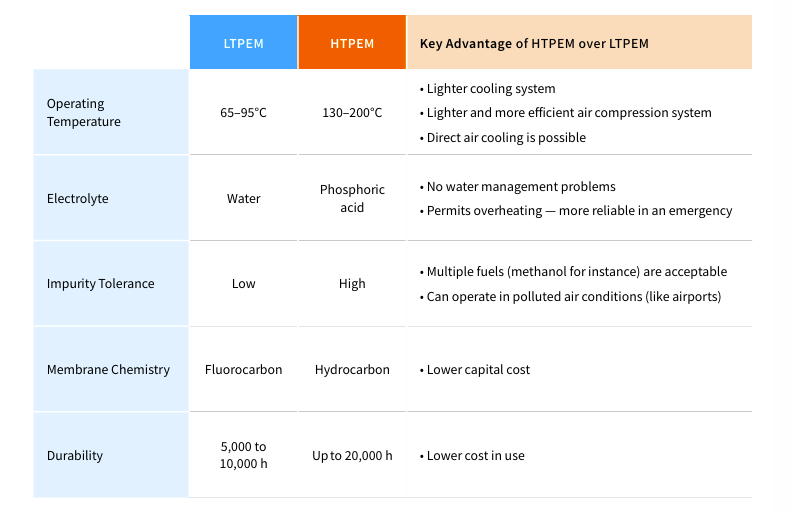The image size is (792, 512).
Task: Click the 130–200°C temperature cell
Action: tap(352, 112)
